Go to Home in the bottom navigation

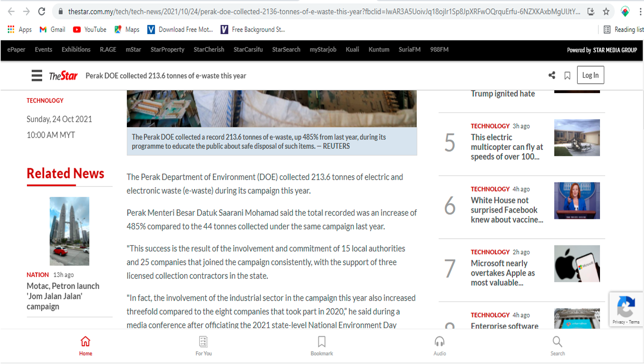tap(86, 346)
